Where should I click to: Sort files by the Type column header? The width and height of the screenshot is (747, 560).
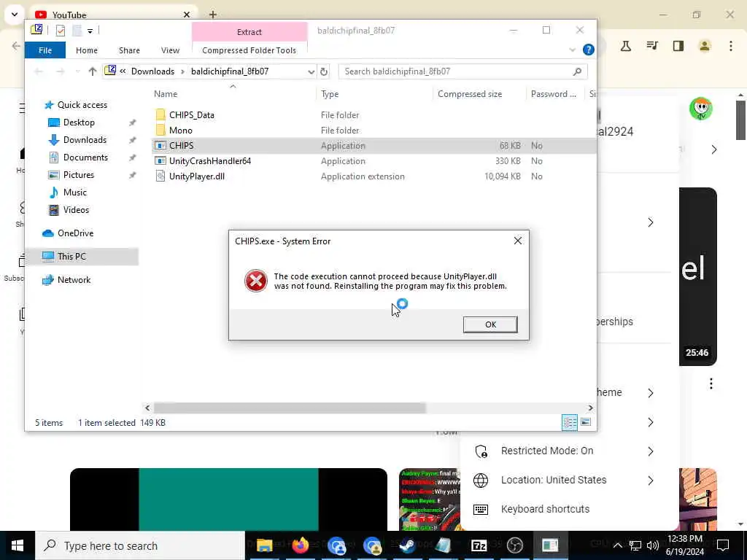(330, 94)
